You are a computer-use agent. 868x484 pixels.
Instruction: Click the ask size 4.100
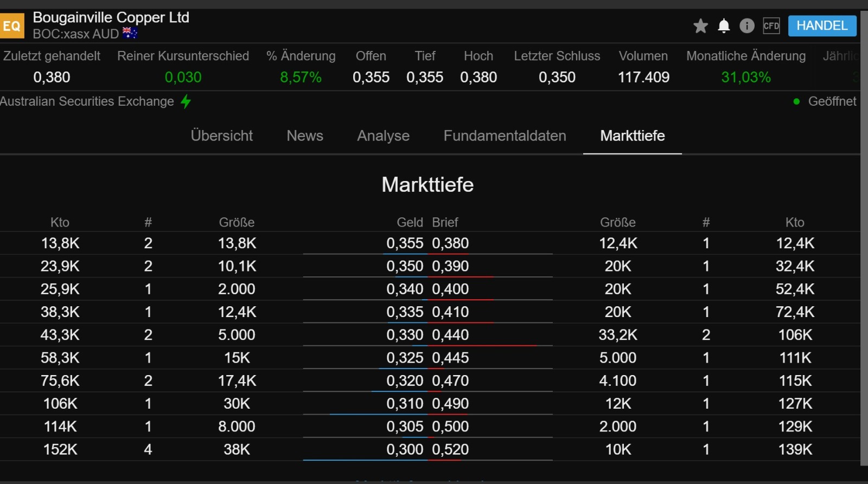point(618,381)
